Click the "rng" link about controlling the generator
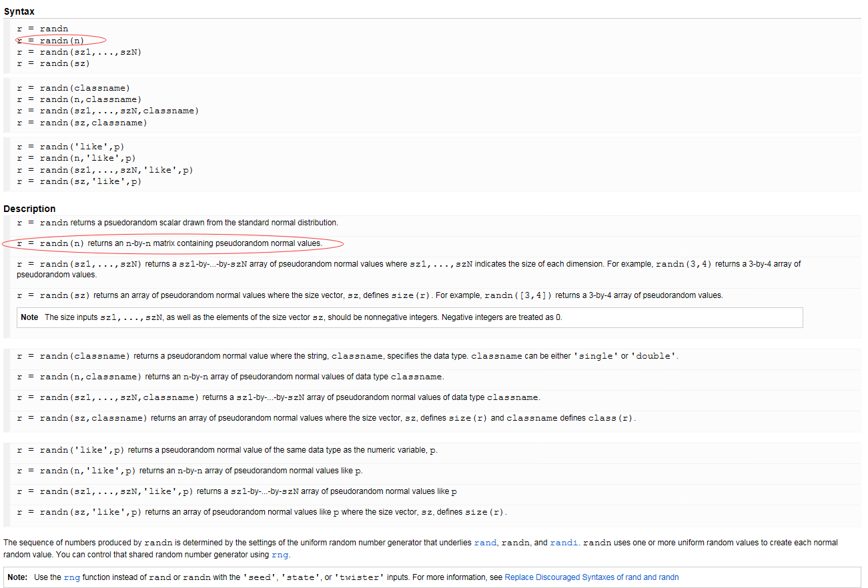 [279, 554]
